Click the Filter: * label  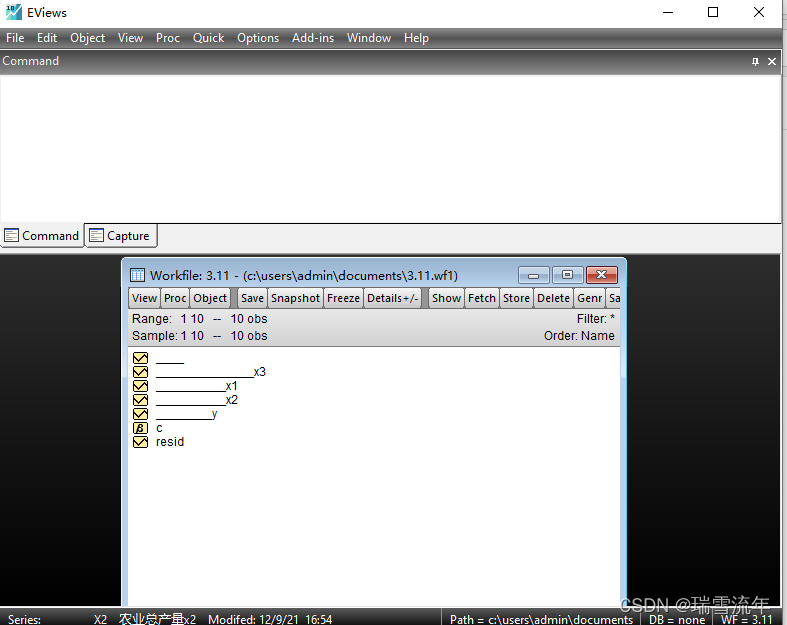pyautogui.click(x=595, y=319)
